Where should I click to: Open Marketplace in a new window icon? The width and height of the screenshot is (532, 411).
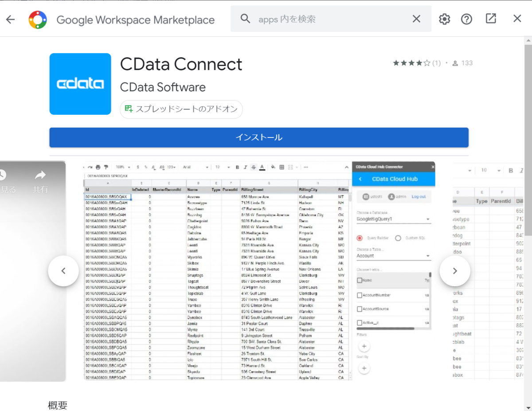pyautogui.click(x=491, y=19)
